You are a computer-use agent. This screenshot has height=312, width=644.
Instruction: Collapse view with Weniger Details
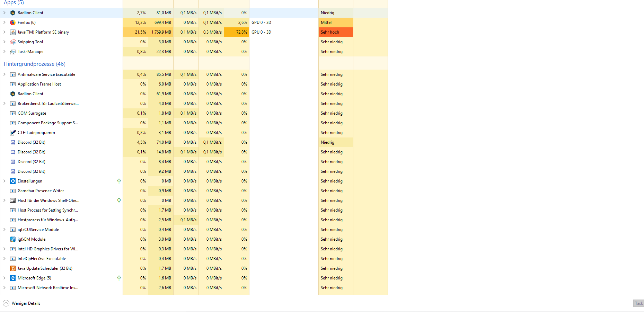coord(26,303)
